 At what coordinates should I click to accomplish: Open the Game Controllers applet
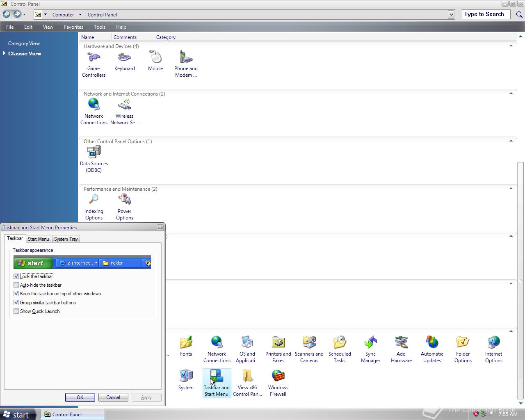click(94, 64)
